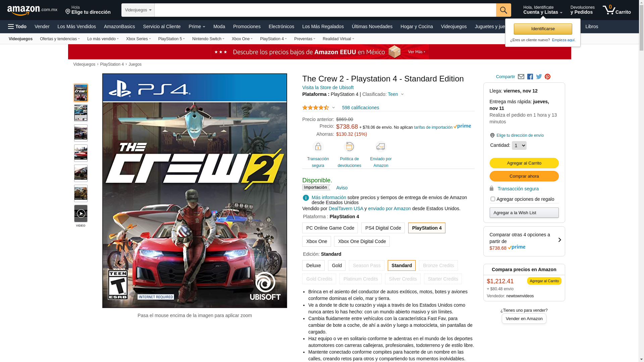Play the product video thumbnail
Screen dimensions: 644x362
(81, 214)
